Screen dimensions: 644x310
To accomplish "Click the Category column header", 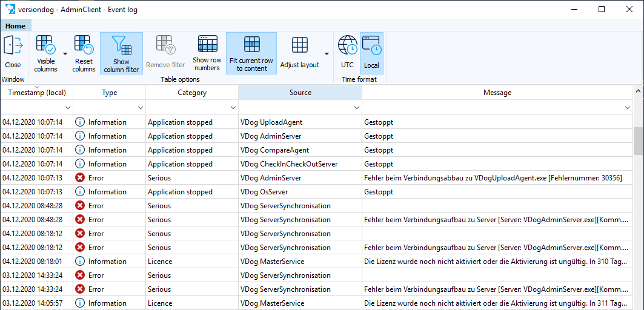I will coord(192,93).
